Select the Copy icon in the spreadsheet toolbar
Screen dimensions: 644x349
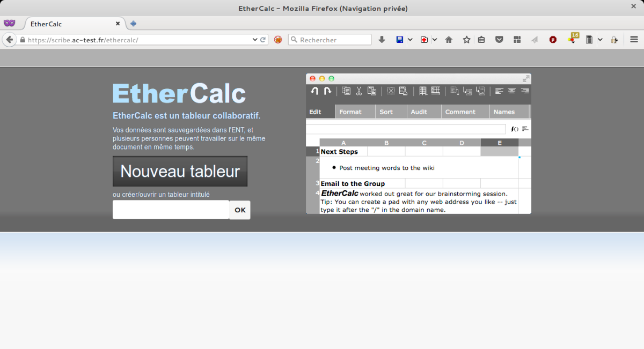click(346, 91)
